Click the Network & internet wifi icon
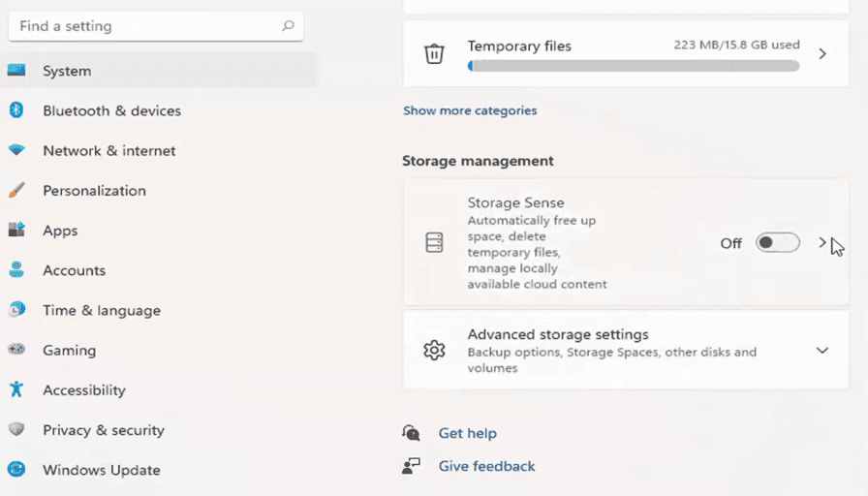868x496 pixels. coord(16,150)
